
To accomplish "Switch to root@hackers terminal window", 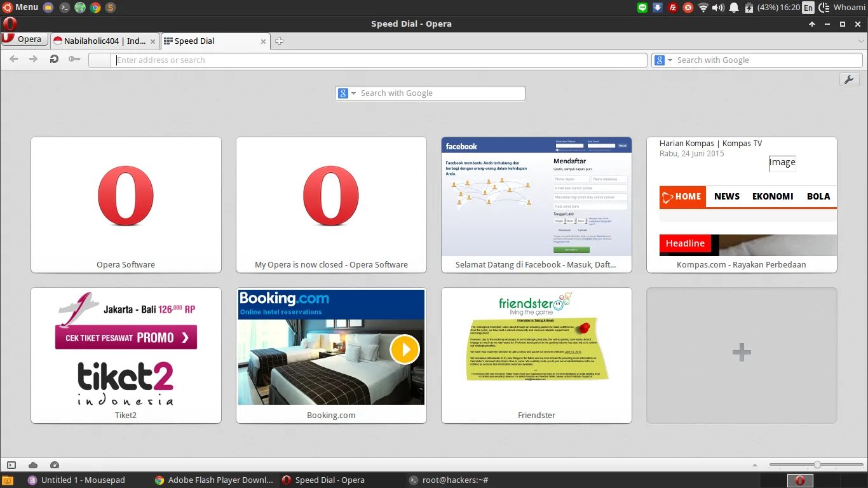I will [x=449, y=480].
